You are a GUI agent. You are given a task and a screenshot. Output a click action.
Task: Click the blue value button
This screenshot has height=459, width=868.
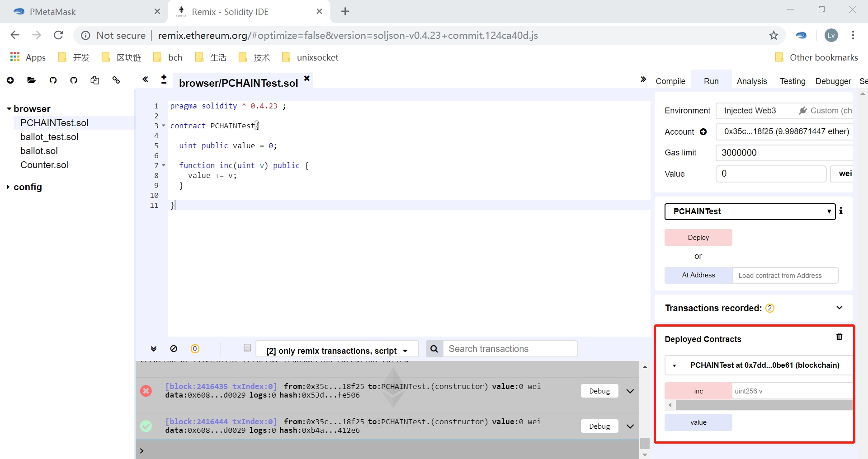point(698,422)
